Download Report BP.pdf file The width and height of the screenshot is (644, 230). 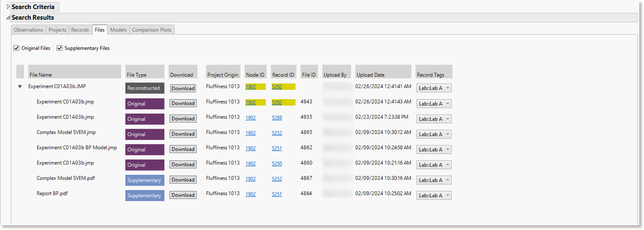[183, 195]
